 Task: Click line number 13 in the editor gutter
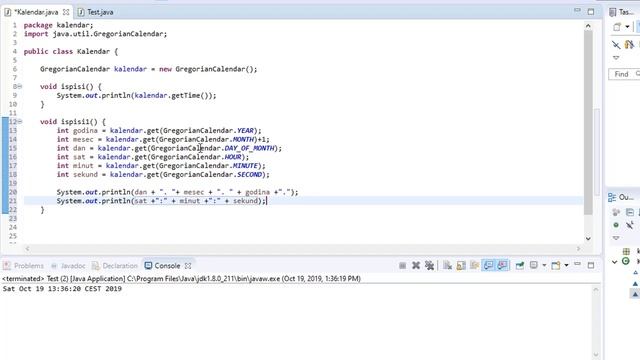pos(13,131)
